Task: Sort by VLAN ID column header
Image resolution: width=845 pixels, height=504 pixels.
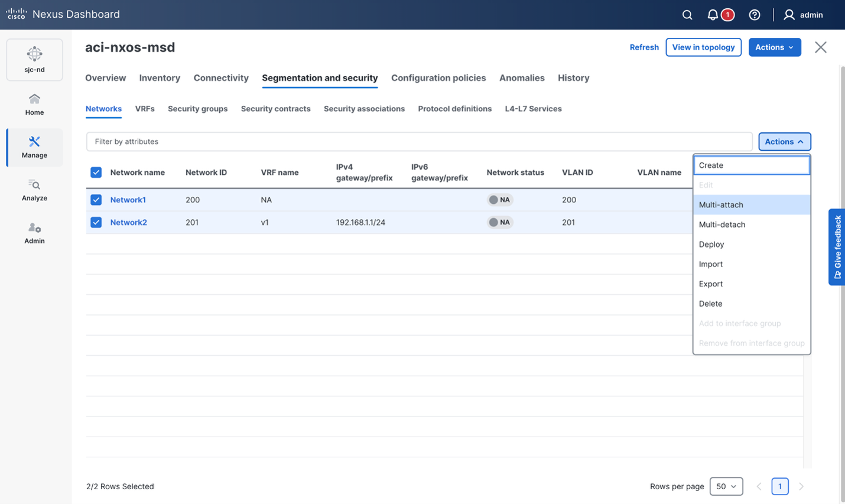Action: [x=577, y=173]
